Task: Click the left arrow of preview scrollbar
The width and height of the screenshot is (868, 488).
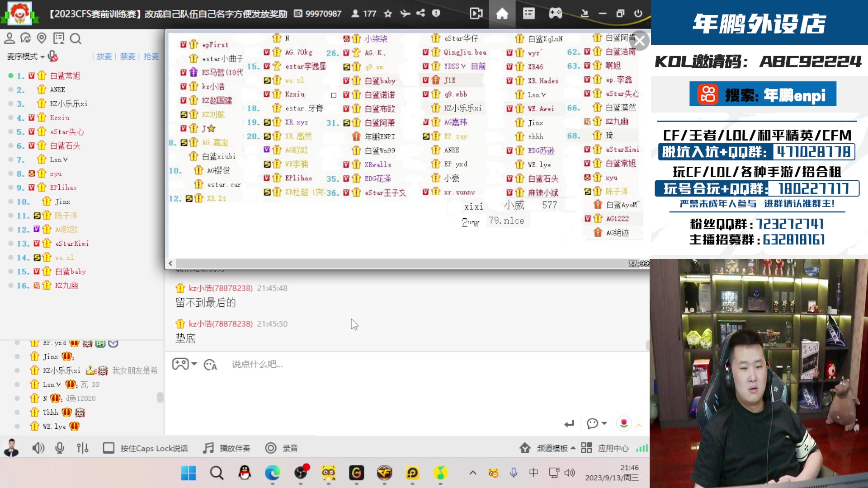Action: 170,263
